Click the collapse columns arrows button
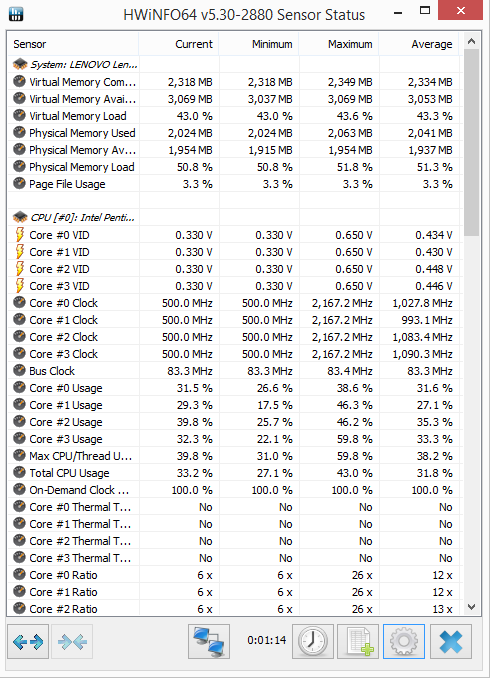 (x=72, y=642)
